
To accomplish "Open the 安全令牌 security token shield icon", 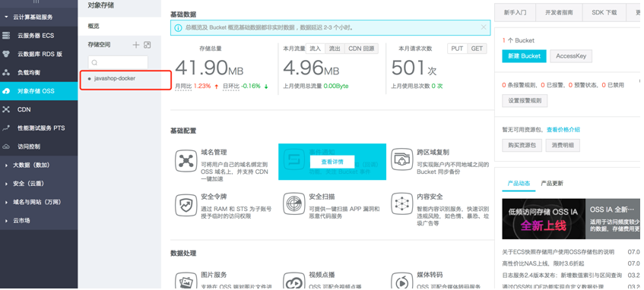I will 186,205.
